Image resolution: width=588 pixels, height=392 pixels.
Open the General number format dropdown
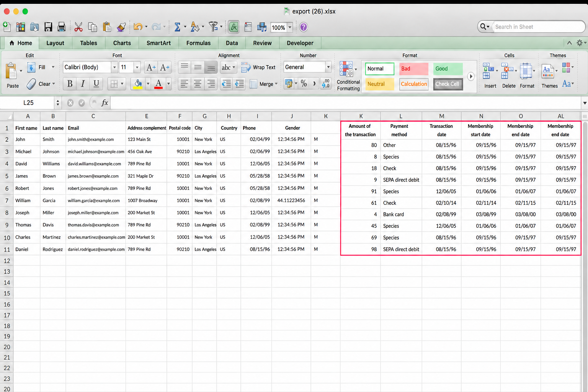(x=328, y=67)
